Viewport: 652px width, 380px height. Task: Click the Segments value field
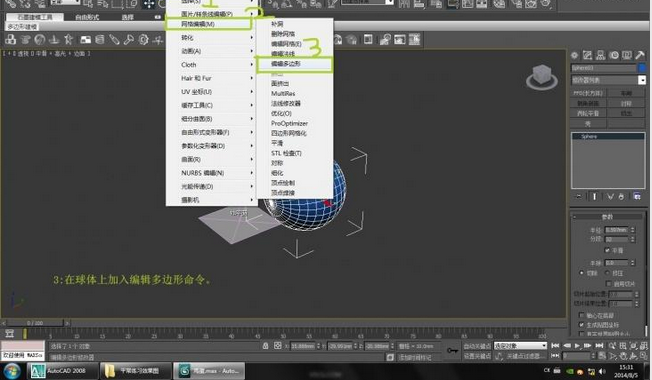616,239
